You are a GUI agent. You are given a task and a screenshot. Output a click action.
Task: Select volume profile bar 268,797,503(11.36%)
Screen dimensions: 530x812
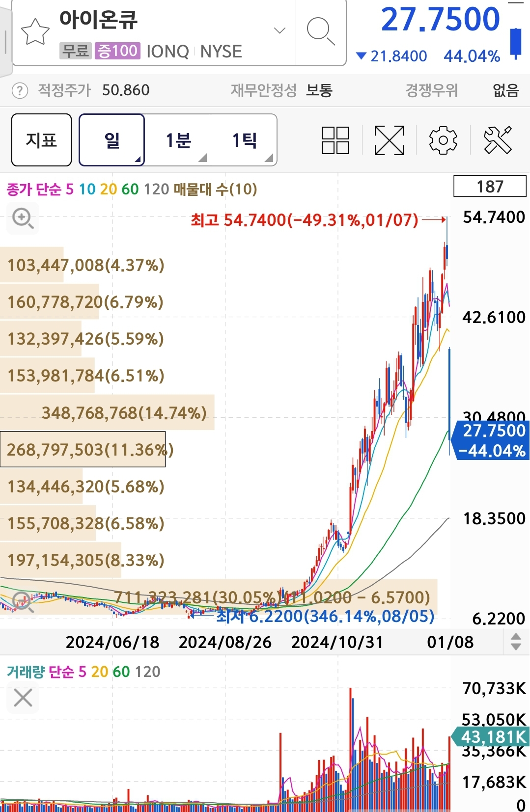83,449
